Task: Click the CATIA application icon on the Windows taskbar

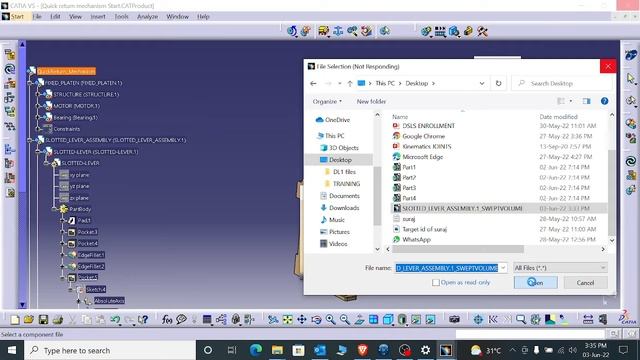Action: tap(446, 350)
